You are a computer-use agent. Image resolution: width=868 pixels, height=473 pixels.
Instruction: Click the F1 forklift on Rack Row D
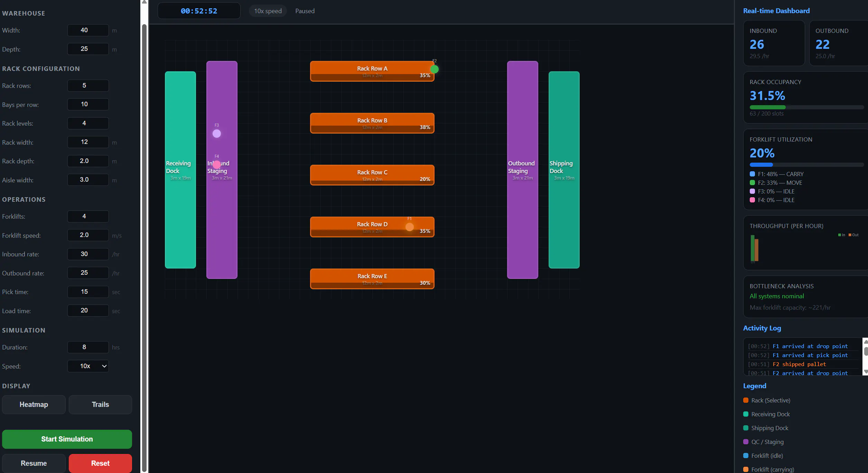pyautogui.click(x=410, y=227)
